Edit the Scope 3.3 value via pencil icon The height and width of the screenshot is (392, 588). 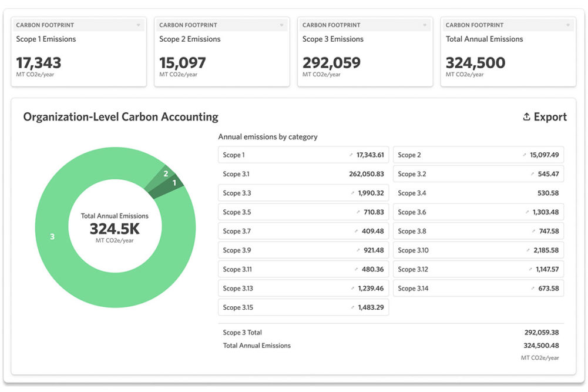tap(352, 193)
